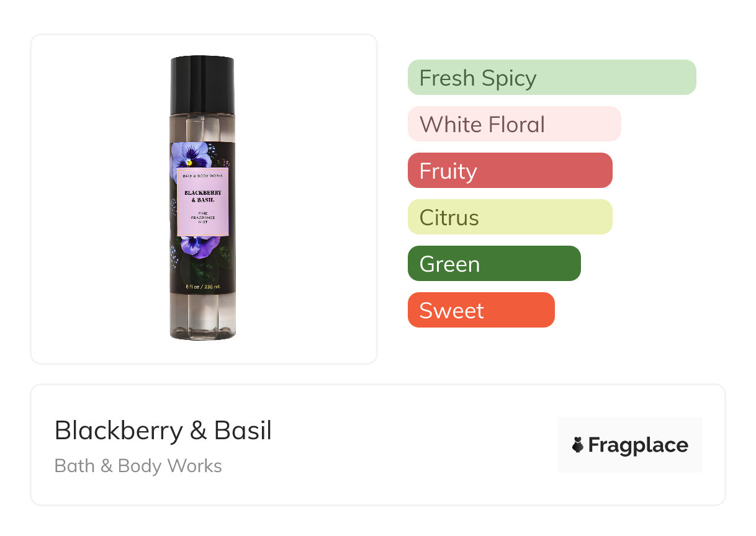Click the 'White Floral' text label
The width and height of the screenshot is (756, 536).
(x=482, y=125)
